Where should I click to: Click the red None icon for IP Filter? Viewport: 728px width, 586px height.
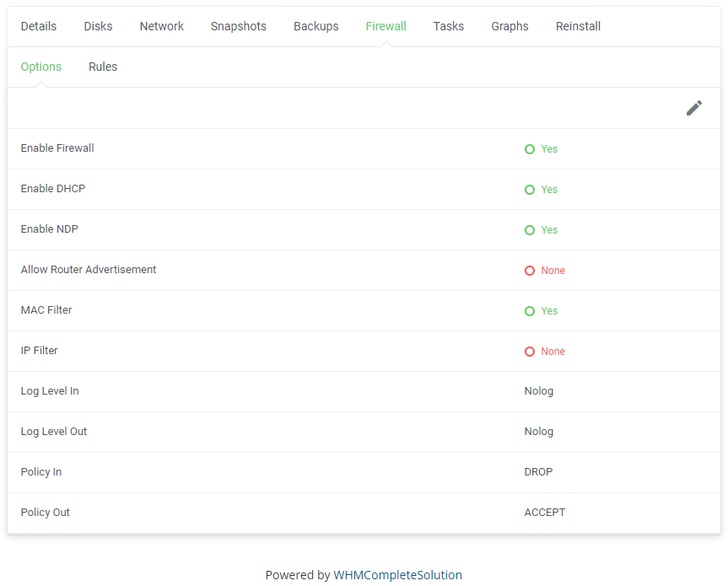pos(530,351)
